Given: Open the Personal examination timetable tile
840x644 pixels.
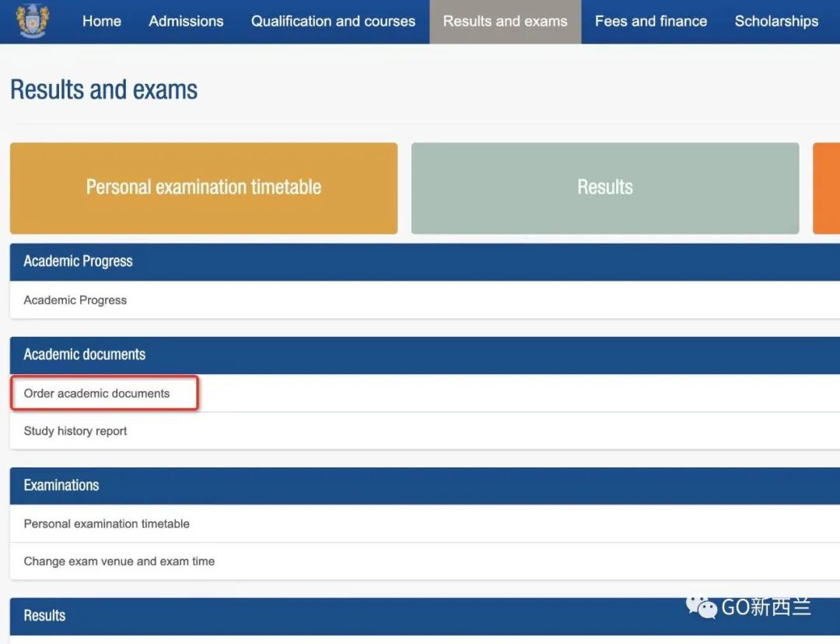Looking at the screenshot, I should coord(204,188).
